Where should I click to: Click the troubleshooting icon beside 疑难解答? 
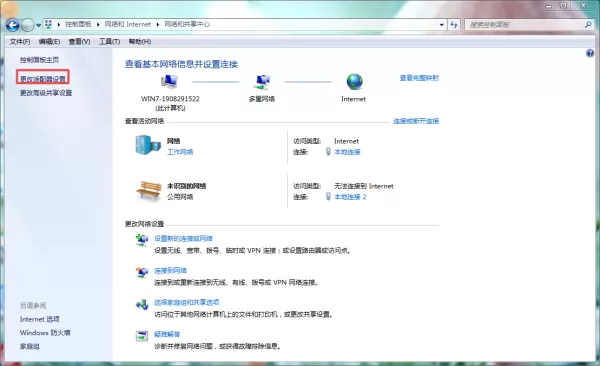tap(142, 336)
